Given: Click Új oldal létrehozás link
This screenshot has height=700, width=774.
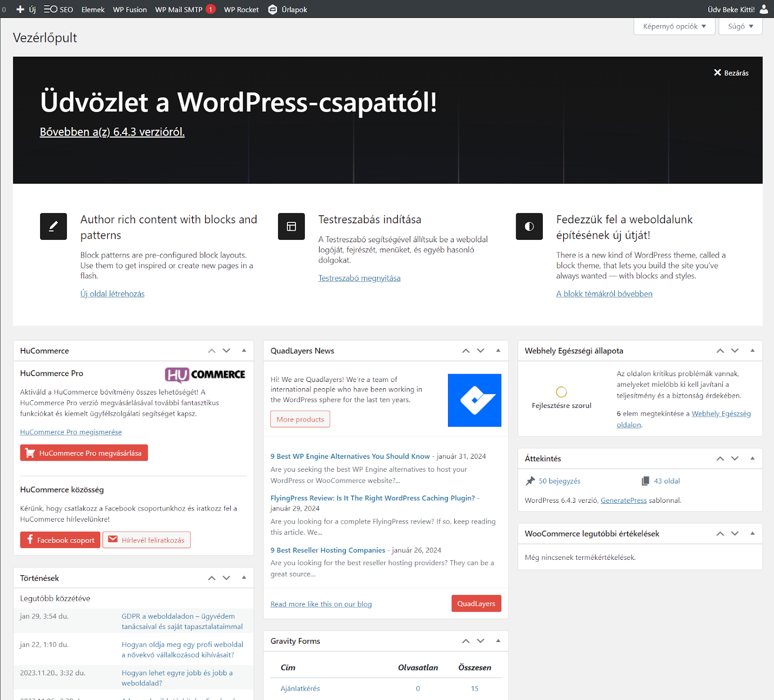Looking at the screenshot, I should pyautogui.click(x=112, y=293).
